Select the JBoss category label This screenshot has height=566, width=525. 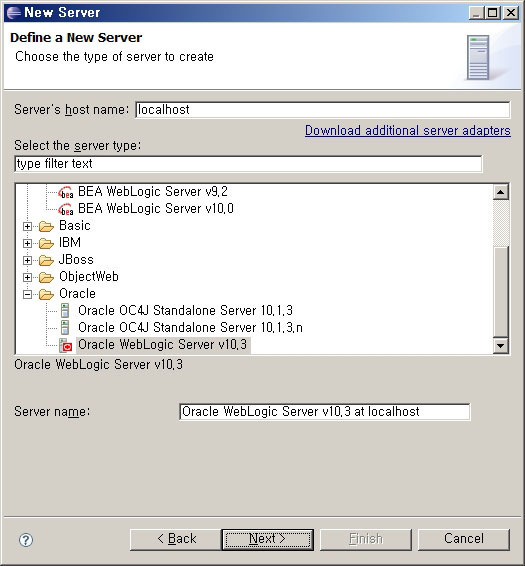pos(76,260)
